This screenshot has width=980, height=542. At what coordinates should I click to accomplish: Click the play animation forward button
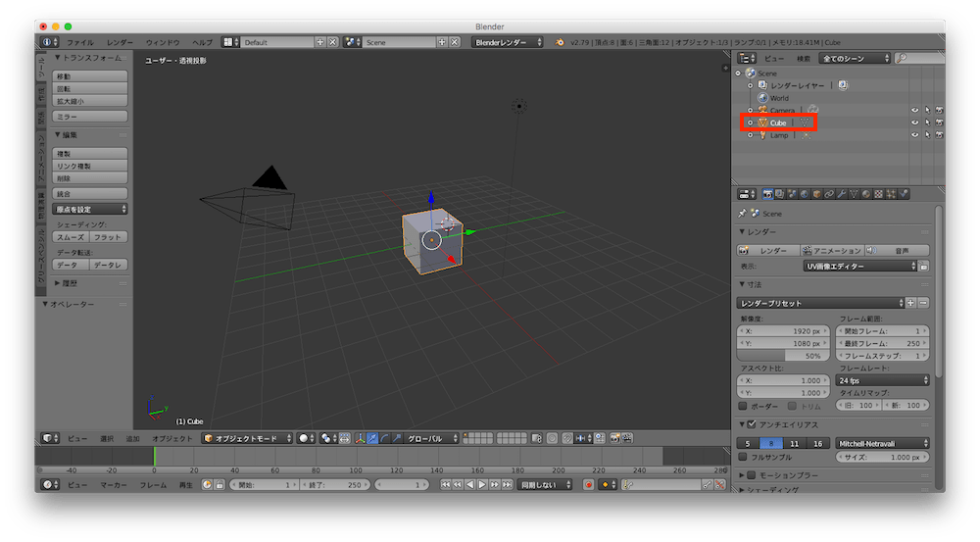pyautogui.click(x=482, y=484)
